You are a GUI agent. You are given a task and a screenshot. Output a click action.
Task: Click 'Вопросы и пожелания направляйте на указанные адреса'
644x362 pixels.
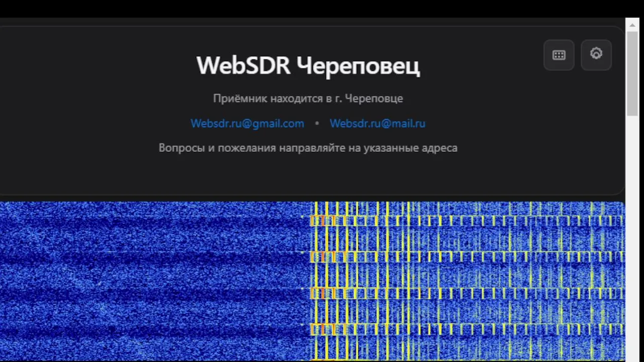pos(308,148)
